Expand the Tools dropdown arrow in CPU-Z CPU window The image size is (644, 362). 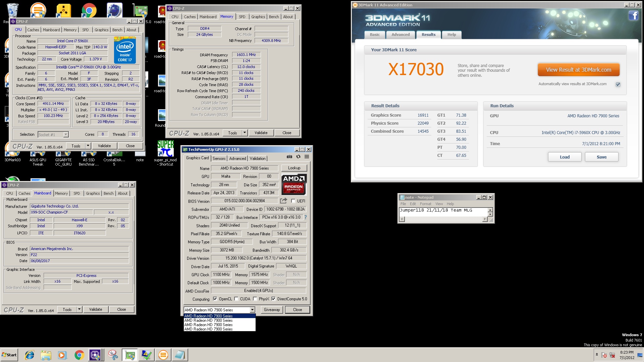pos(88,146)
